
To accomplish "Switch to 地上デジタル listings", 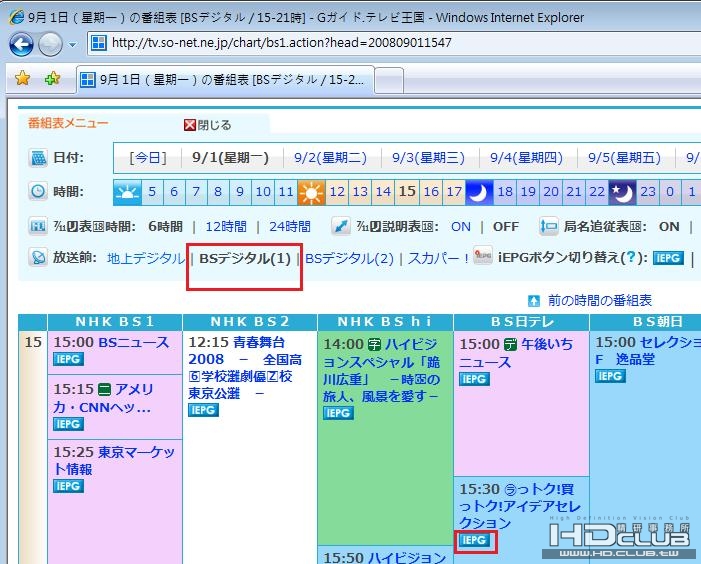I will [x=146, y=258].
